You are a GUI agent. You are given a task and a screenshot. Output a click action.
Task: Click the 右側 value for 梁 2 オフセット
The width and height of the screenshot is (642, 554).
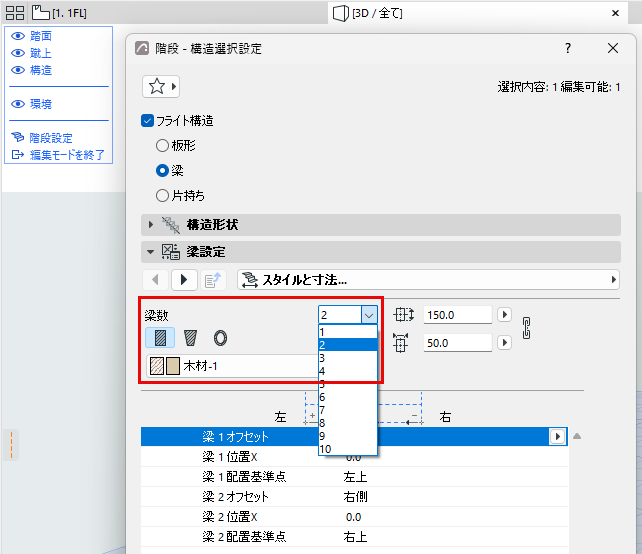pyautogui.click(x=355, y=497)
